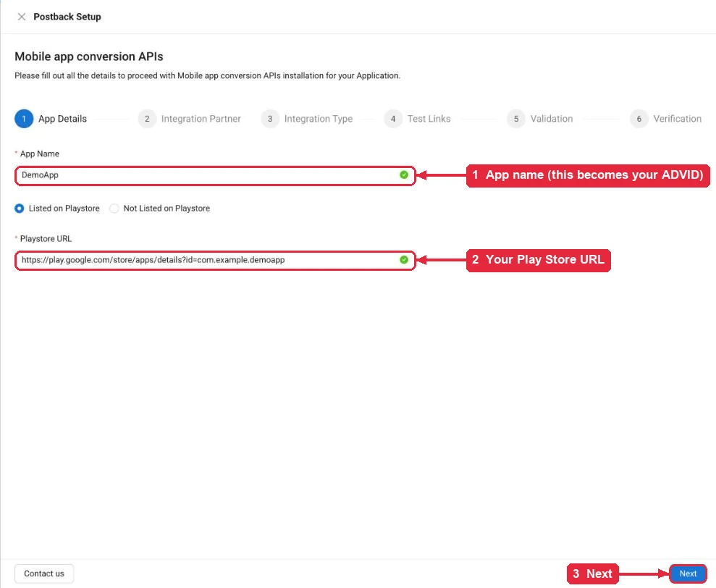Screen dimensions: 716x588
Task: Click the green check in App Name field
Action: [x=404, y=175]
